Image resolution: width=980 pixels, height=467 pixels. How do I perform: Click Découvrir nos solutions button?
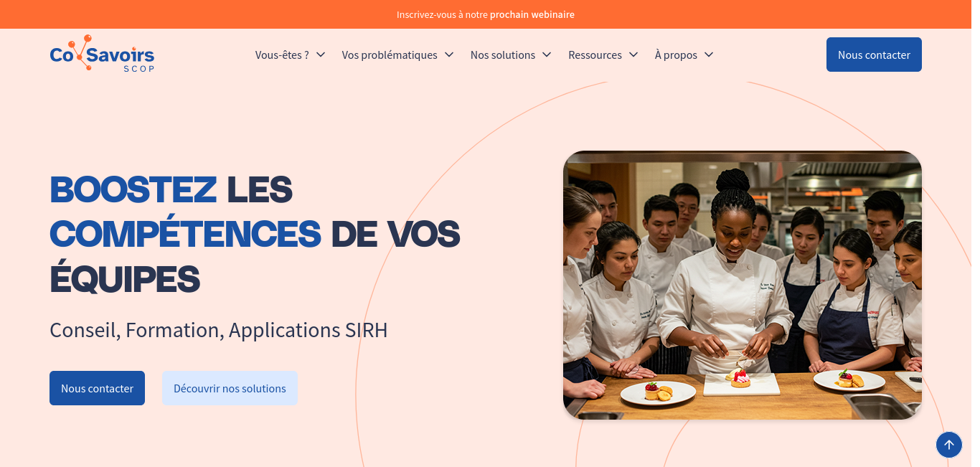coord(230,388)
